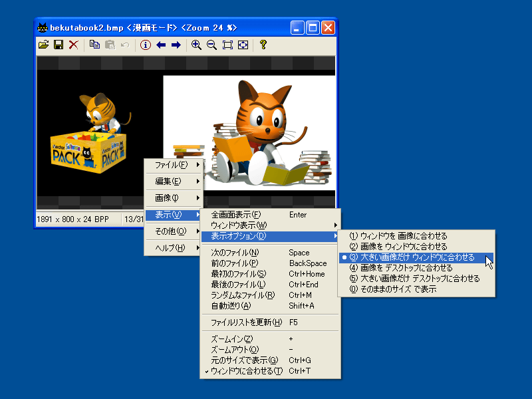Click the open file folder icon
The height and width of the screenshot is (399, 532).
click(44, 45)
